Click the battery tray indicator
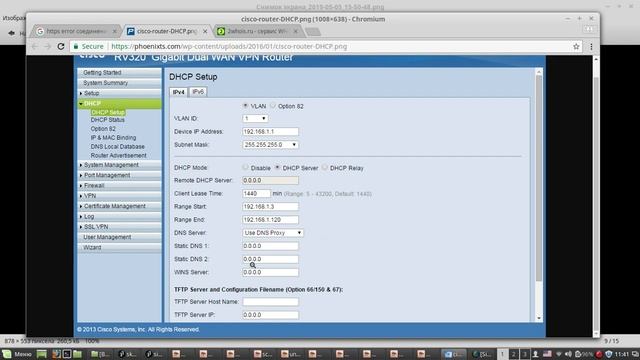This screenshot has height=360, width=640. pos(584,354)
